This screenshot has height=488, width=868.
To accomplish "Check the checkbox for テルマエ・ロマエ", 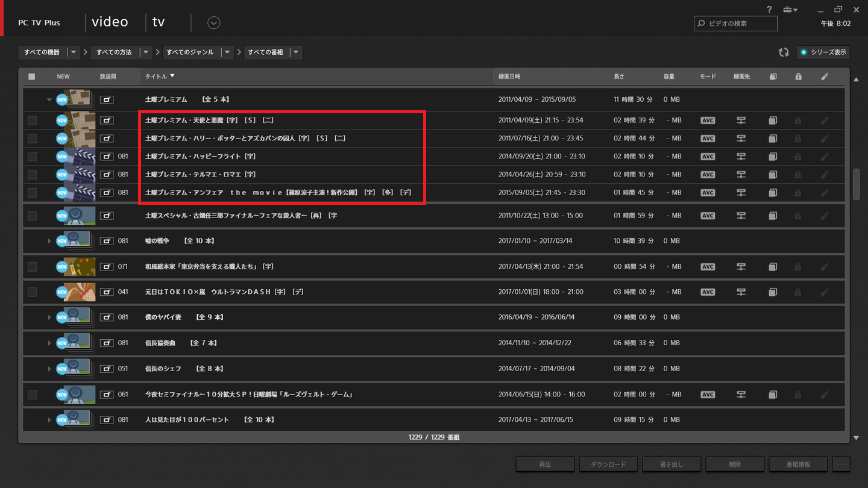I will [32, 174].
